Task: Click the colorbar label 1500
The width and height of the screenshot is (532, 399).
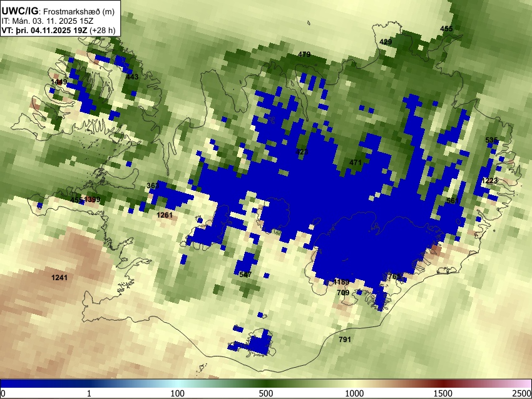Action: [x=443, y=393]
